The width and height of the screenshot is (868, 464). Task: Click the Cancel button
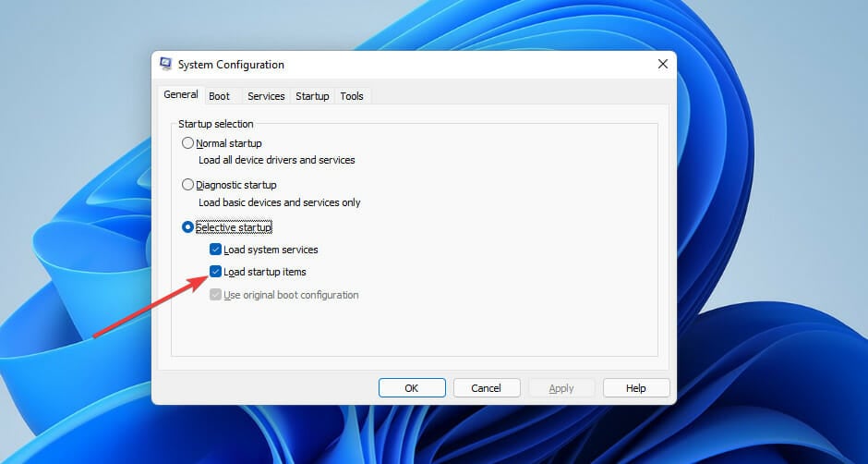(x=487, y=388)
